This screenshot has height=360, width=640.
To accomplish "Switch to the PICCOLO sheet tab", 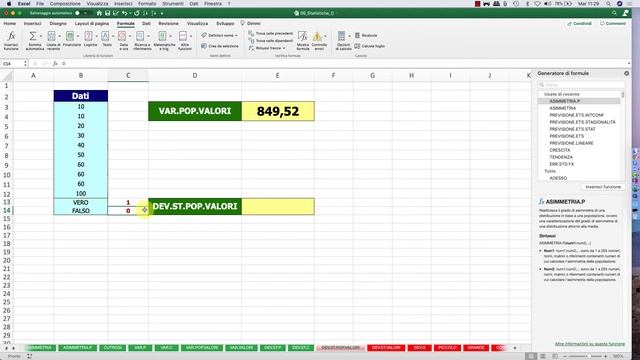I will click(447, 348).
